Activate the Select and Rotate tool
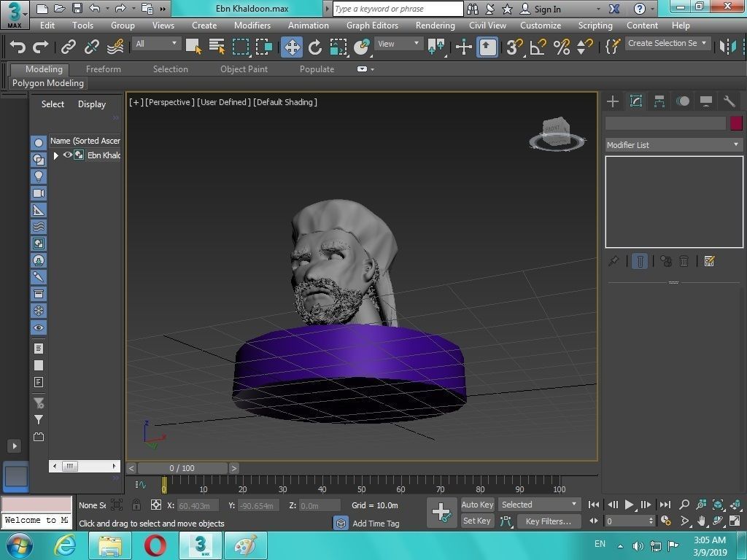 point(315,47)
